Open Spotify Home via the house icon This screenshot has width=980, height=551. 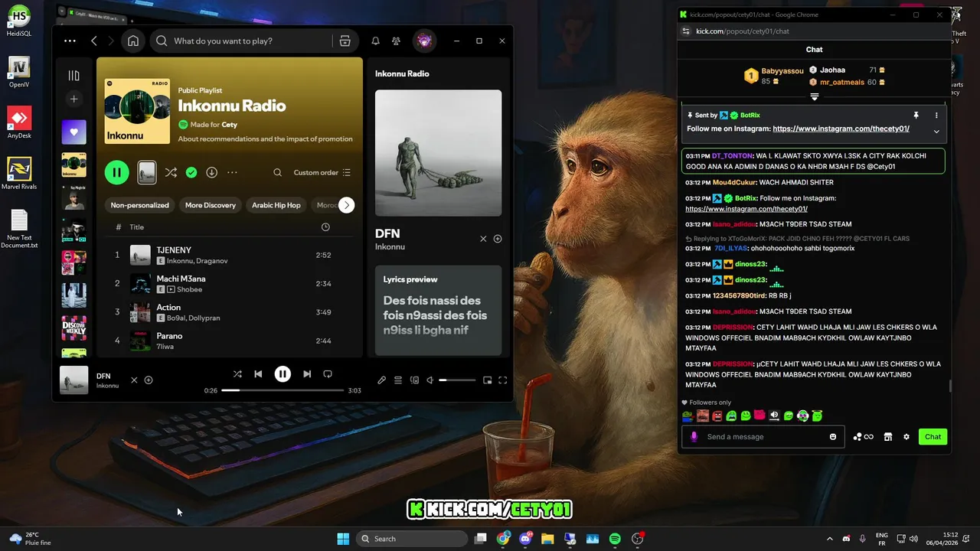(x=133, y=41)
